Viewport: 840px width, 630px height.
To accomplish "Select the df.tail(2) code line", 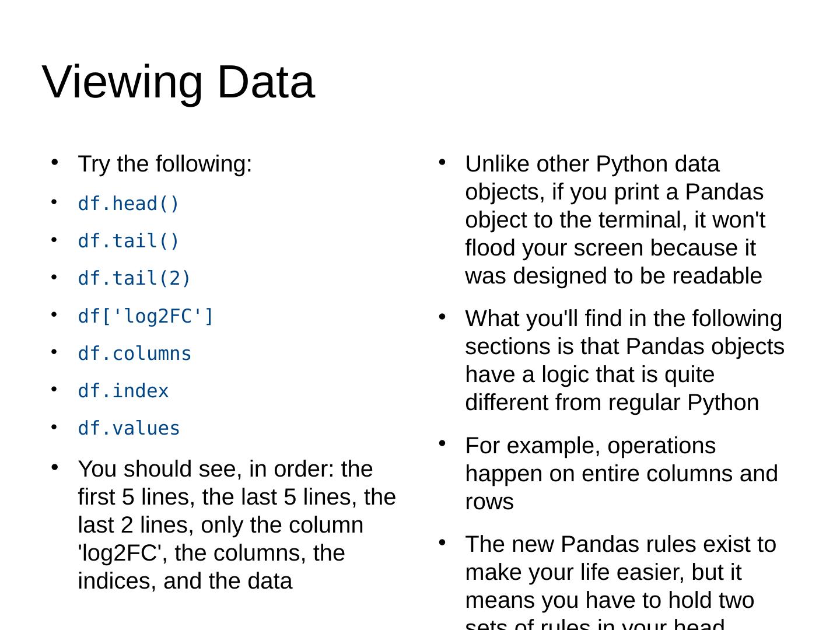I will click(x=134, y=278).
